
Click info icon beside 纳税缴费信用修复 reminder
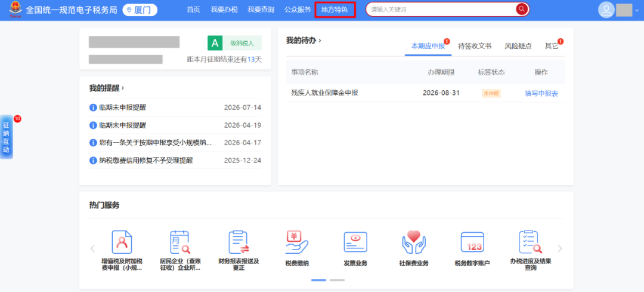pyautogui.click(x=93, y=161)
